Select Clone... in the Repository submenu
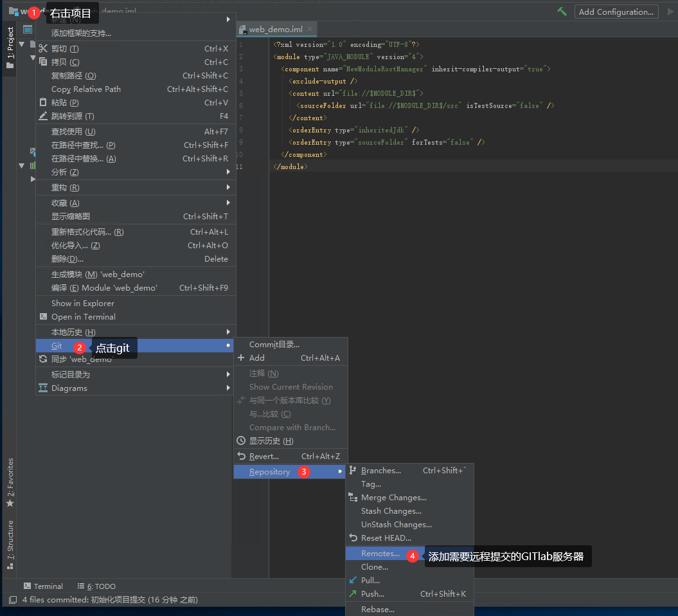Viewport: 678px width, 616px height. coord(409,566)
